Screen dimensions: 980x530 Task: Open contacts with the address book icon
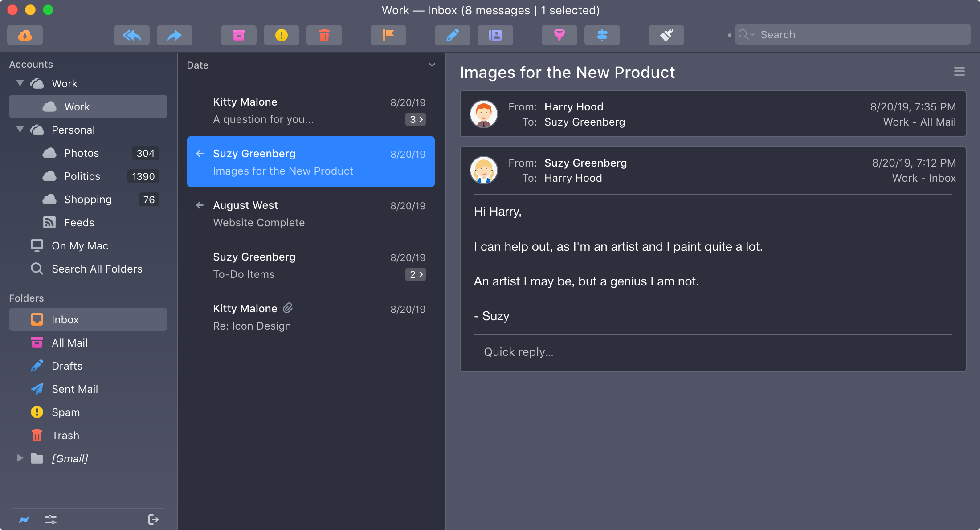(x=495, y=35)
